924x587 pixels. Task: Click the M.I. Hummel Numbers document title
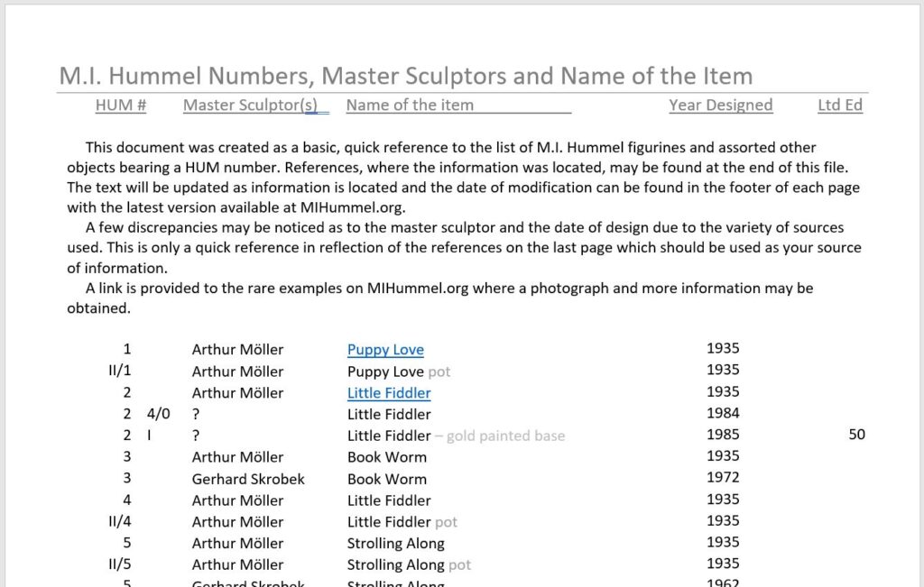405,76
